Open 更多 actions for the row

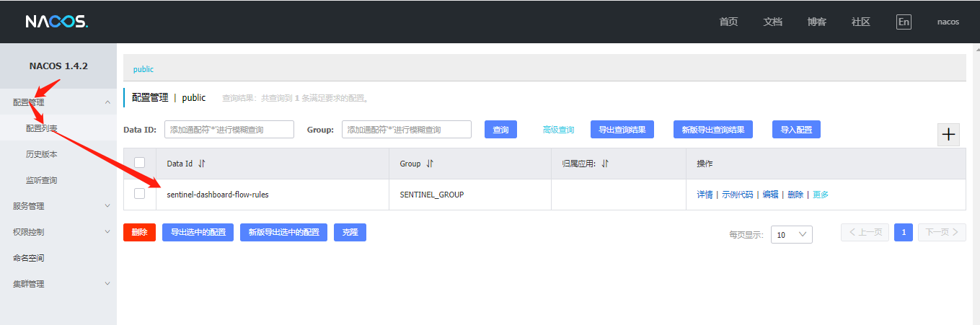pos(821,195)
